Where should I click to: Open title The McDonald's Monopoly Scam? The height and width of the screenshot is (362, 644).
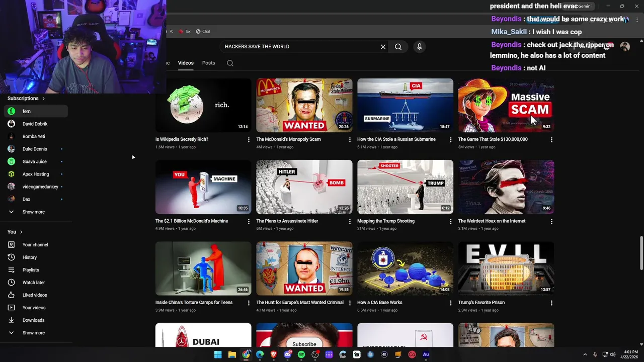pos(288,139)
